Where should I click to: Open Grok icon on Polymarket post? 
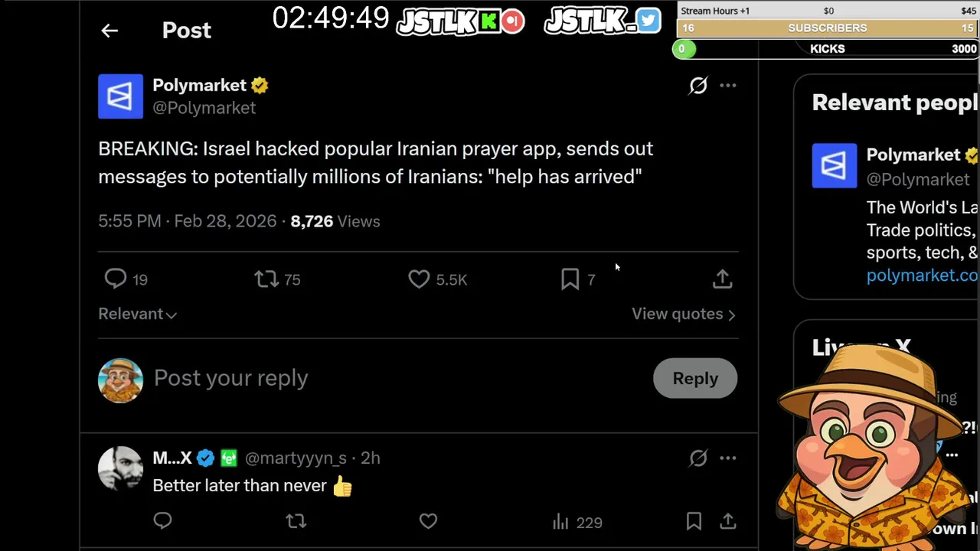[698, 86]
